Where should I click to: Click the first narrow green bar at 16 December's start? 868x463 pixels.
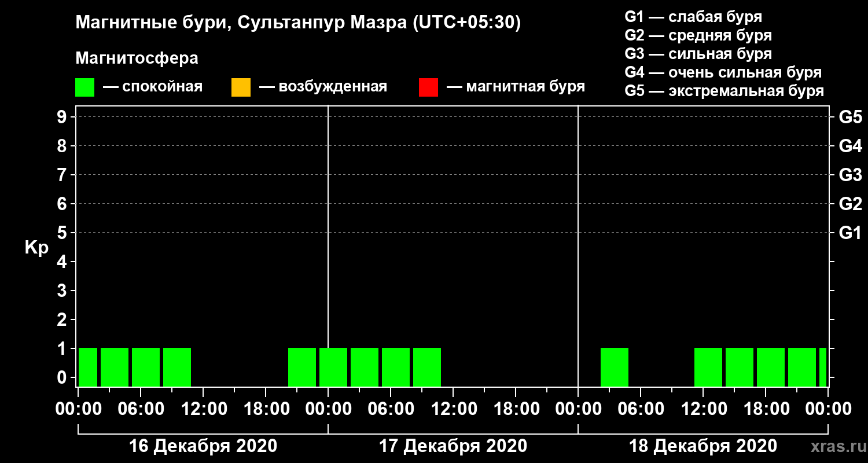click(x=88, y=367)
